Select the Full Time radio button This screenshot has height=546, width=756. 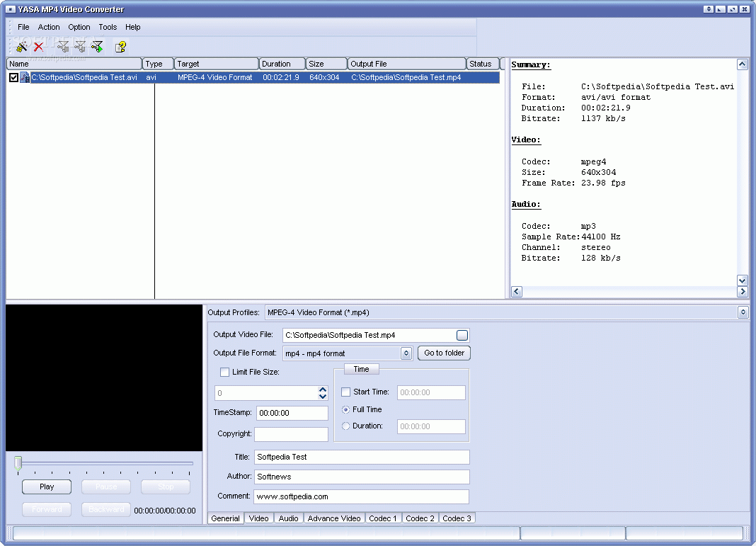pos(345,409)
